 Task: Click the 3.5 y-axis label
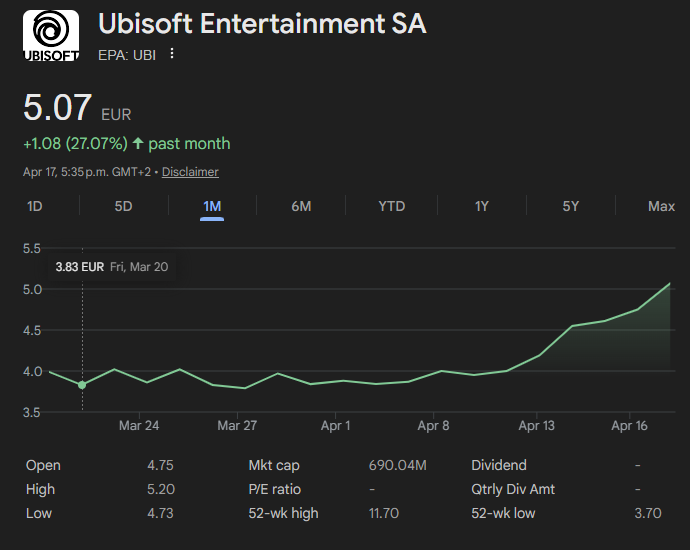pos(32,412)
